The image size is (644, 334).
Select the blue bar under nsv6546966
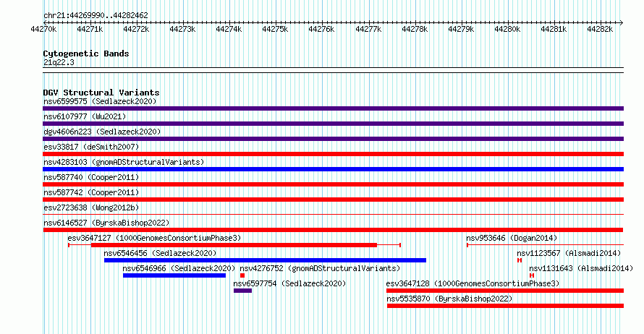pyautogui.click(x=174, y=275)
